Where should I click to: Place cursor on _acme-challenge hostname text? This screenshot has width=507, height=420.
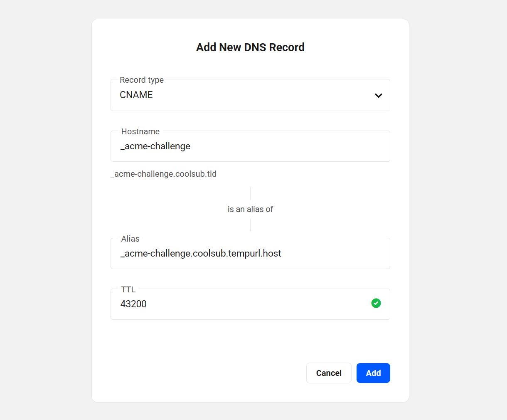tap(155, 146)
